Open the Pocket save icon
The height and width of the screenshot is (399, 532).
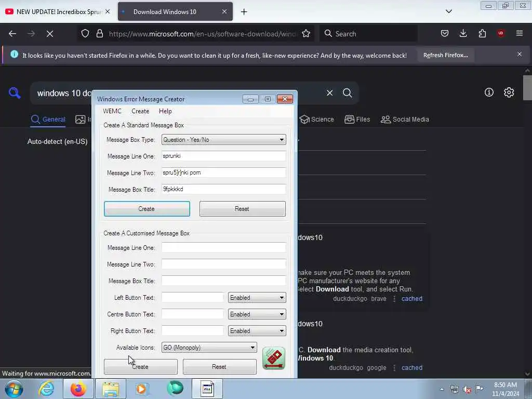pyautogui.click(x=445, y=33)
